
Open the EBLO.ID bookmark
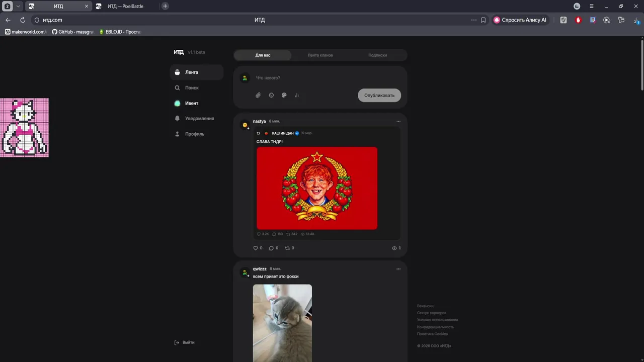pos(120,32)
